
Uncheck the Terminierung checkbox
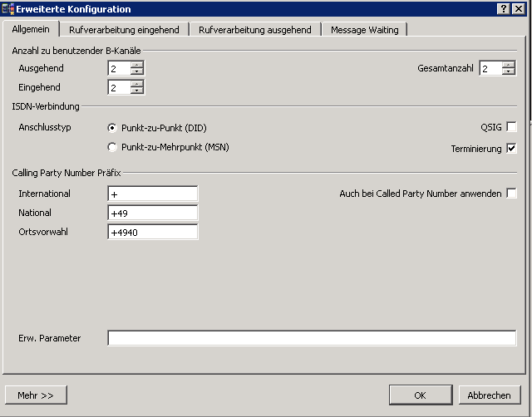511,149
